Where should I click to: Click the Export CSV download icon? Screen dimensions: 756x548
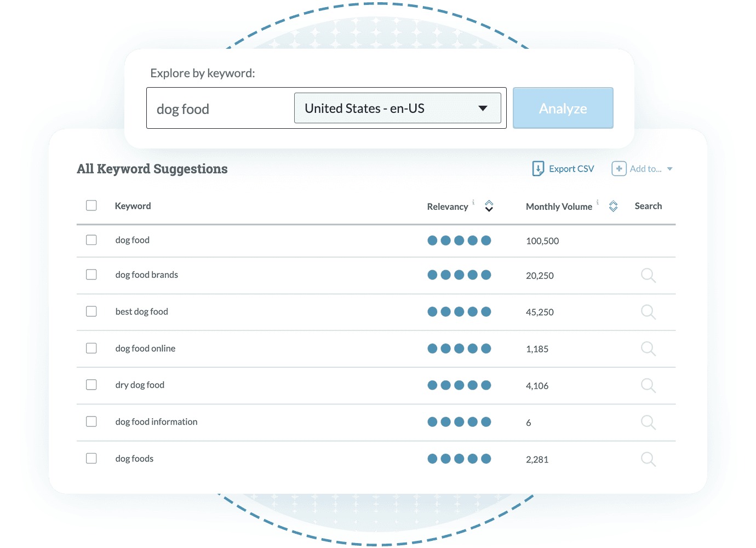(x=538, y=169)
